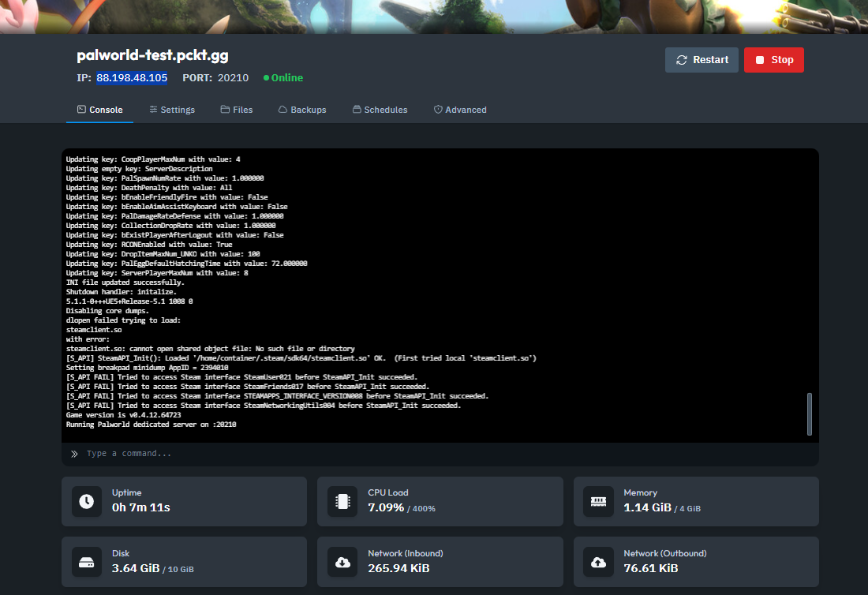Click the DeathPenalty value All log line
The image size is (868, 595).
pyautogui.click(x=149, y=188)
